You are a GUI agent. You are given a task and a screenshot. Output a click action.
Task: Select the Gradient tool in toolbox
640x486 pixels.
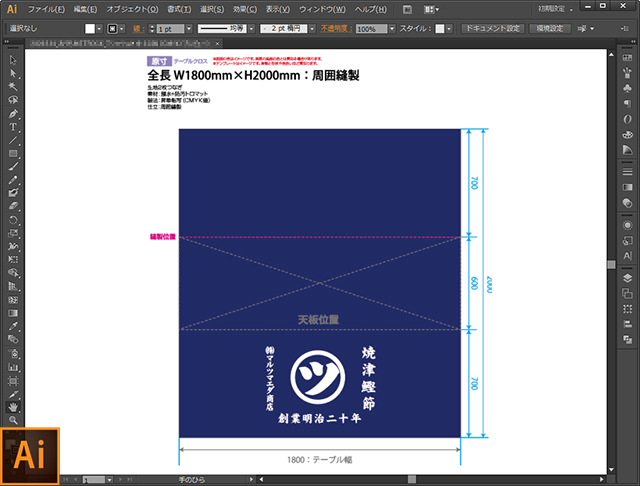coord(13,313)
